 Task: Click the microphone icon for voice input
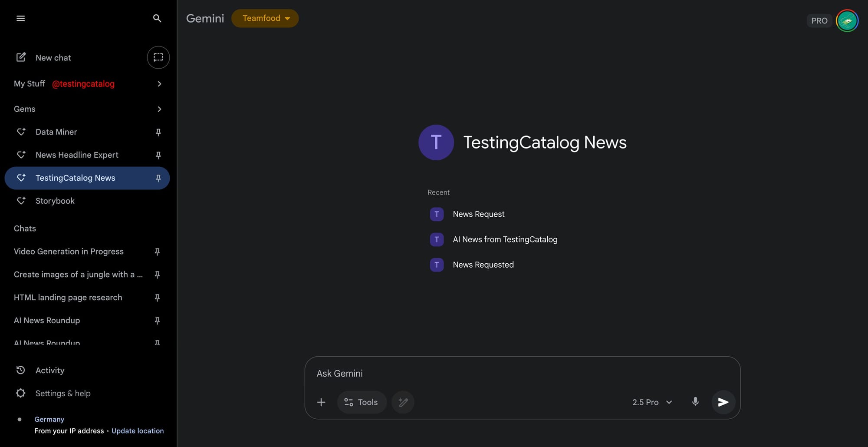click(695, 402)
